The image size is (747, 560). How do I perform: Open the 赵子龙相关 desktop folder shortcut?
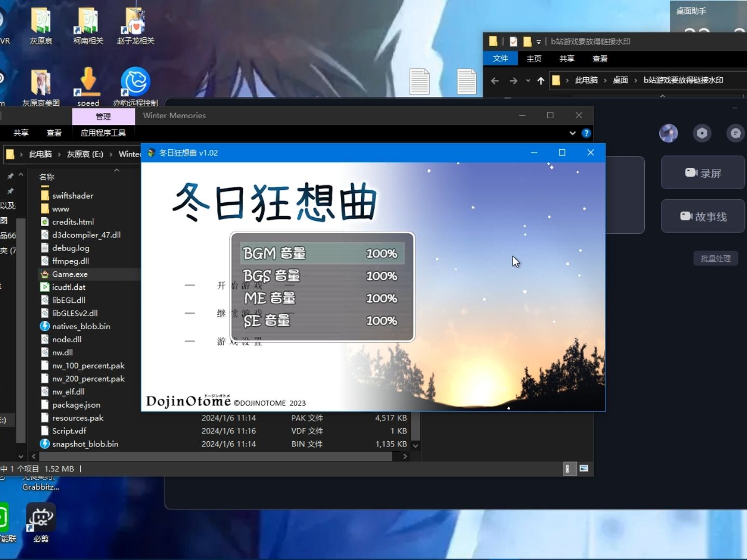click(135, 26)
